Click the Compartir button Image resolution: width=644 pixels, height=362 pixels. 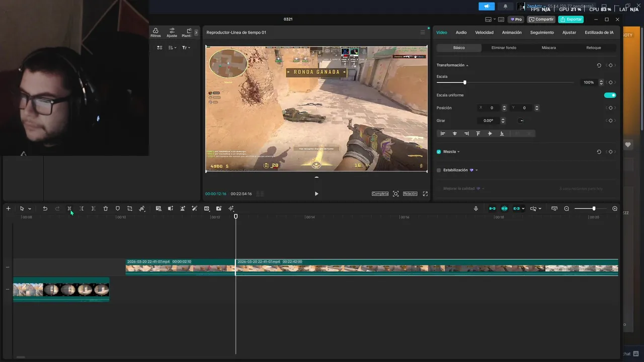point(541,20)
